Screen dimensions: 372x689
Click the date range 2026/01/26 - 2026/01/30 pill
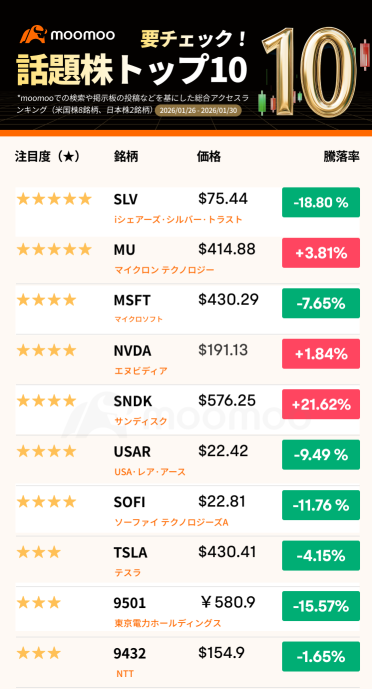coord(198,111)
